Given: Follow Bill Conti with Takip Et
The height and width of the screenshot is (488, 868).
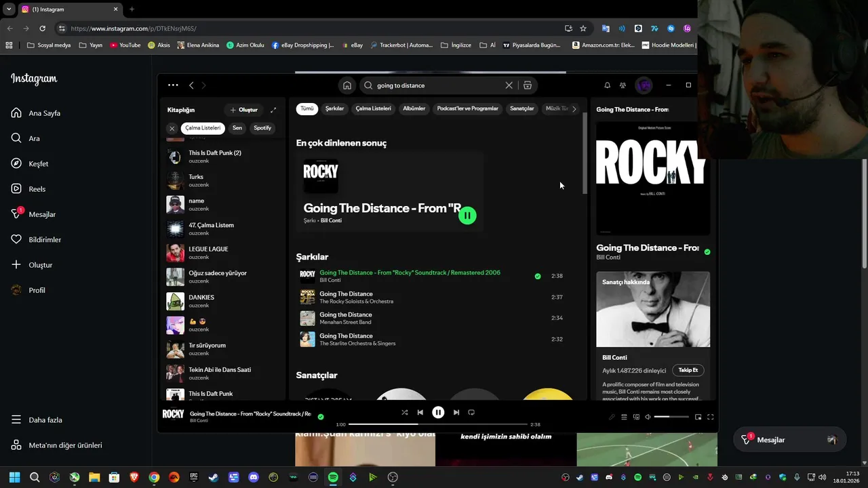Looking at the screenshot, I should point(688,370).
